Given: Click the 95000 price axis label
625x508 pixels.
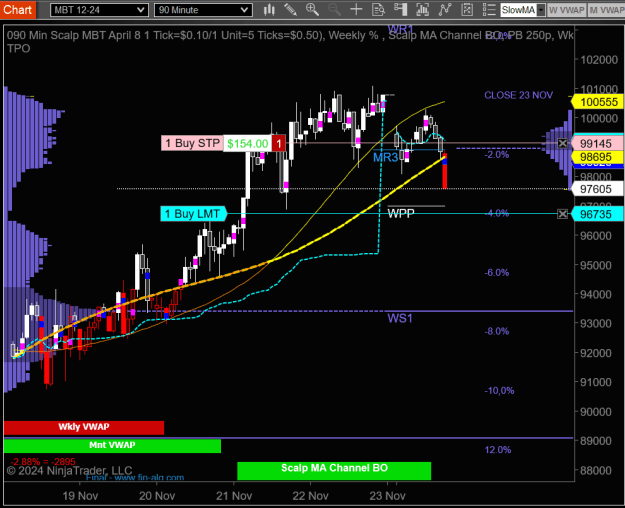Looking at the screenshot, I should (596, 265).
